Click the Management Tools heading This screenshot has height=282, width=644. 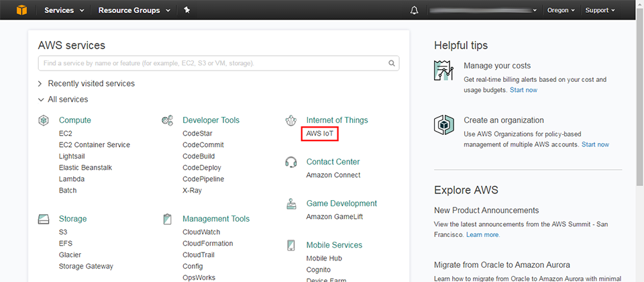216,219
